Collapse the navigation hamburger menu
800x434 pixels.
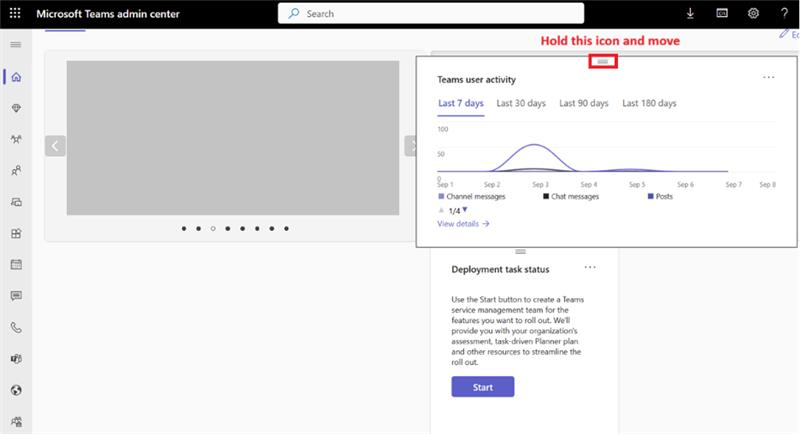16,45
